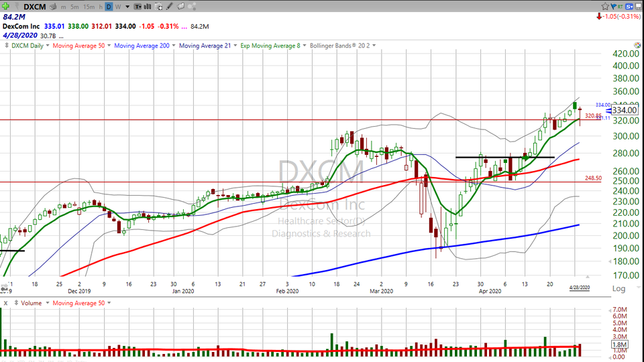The width and height of the screenshot is (644, 362).
Task: Click the Volume pane move handle icon
Action: [x=16, y=303]
